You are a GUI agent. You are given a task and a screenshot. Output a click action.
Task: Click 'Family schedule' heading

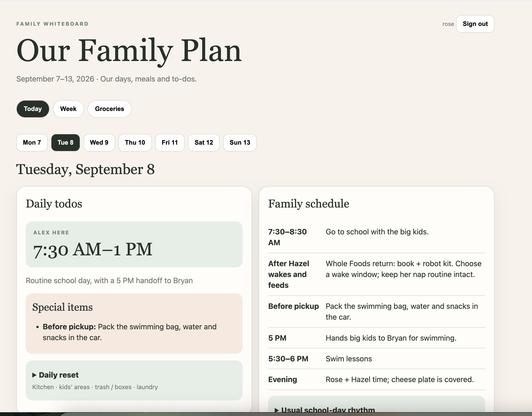point(309,204)
